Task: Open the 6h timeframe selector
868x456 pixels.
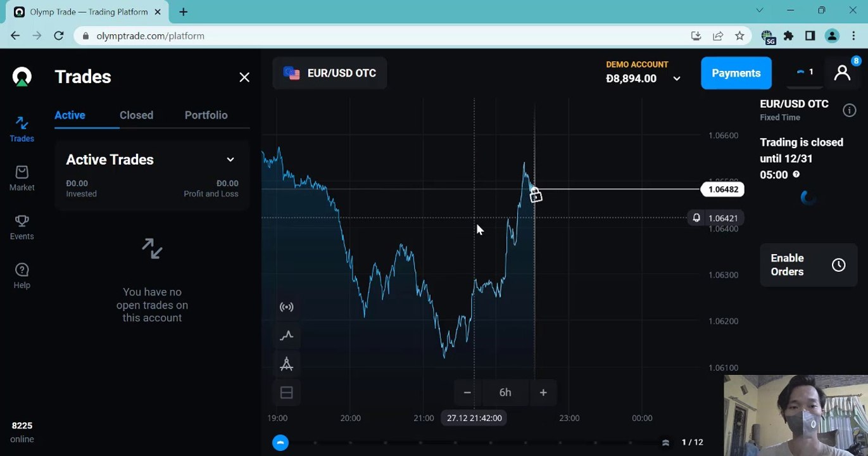Action: [x=505, y=393]
